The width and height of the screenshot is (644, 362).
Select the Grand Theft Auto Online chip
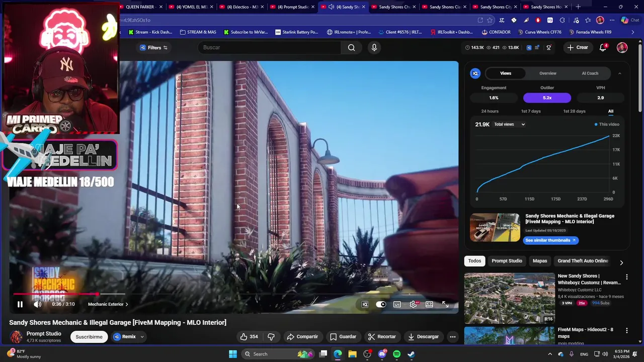[x=583, y=261]
